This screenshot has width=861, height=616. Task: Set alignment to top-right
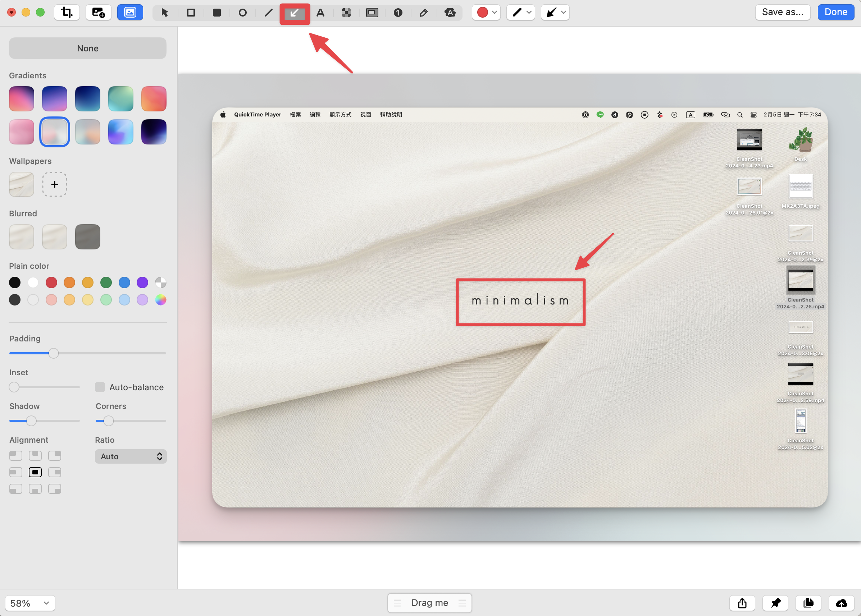pos(55,455)
